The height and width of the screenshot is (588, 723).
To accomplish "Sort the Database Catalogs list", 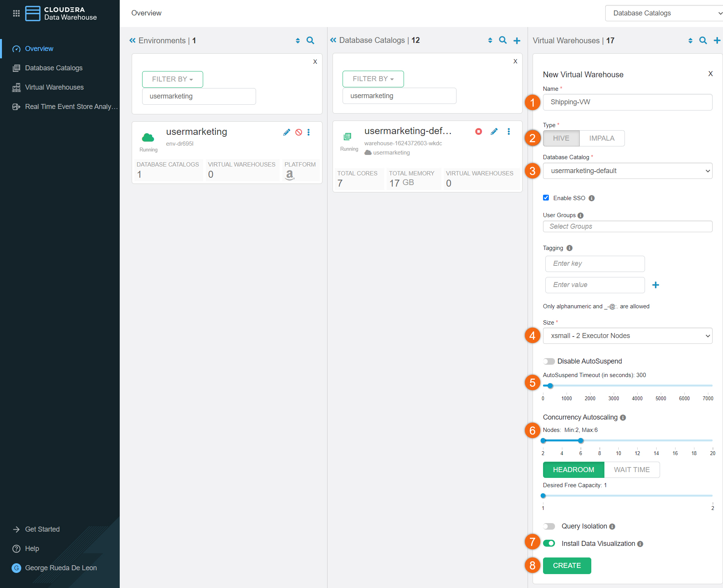I will click(490, 40).
